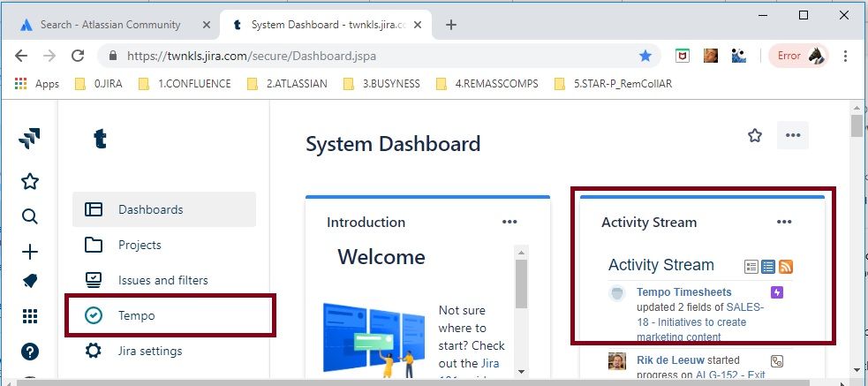The image size is (868, 386).
Task: Open the Jira search magnifier
Action: point(29,216)
